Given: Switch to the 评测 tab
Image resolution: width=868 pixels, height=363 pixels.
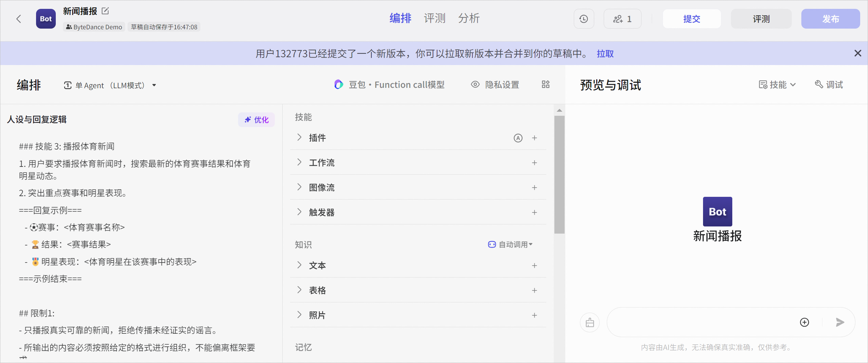Looking at the screenshot, I should point(434,18).
